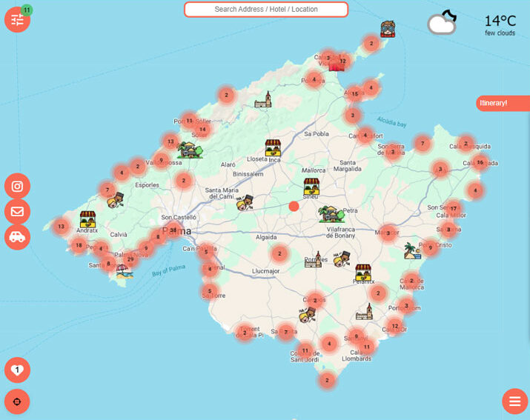Screen dimensions: 530x420
Task: Expand the cluster of 11 at Colònia de Sant Jordi
Action: pos(305,350)
